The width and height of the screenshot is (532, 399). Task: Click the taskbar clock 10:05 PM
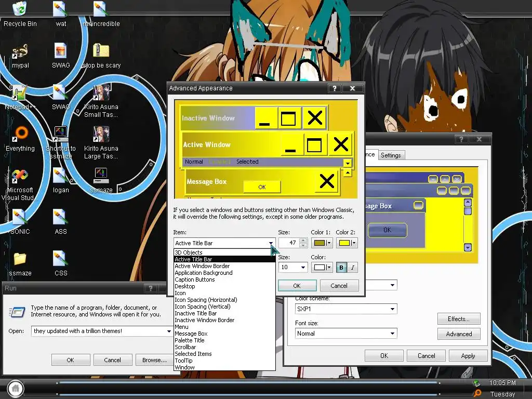(x=502, y=383)
